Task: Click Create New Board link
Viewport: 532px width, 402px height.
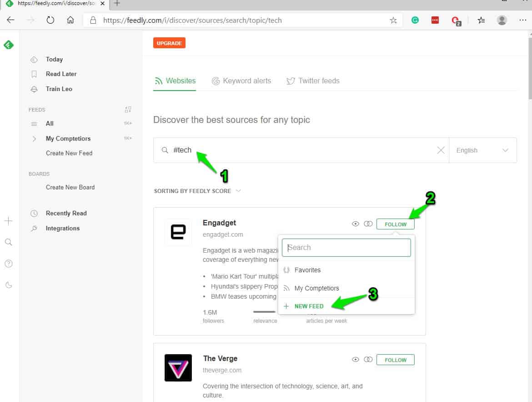Action: pos(70,187)
